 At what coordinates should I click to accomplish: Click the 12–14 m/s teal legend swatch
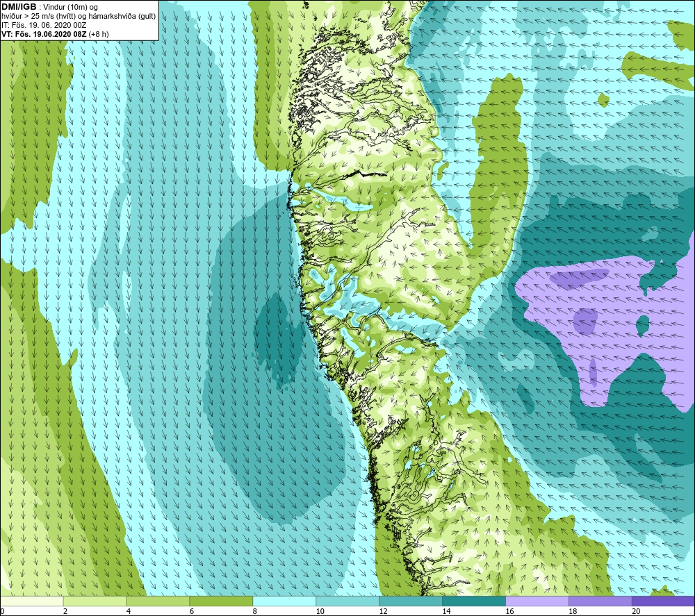(x=411, y=601)
